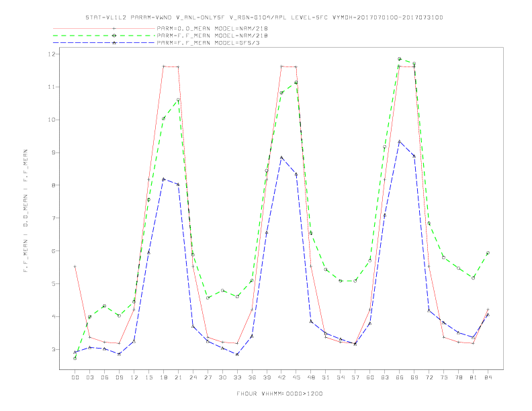Click the blue dashed line sample in legend

[104, 43]
